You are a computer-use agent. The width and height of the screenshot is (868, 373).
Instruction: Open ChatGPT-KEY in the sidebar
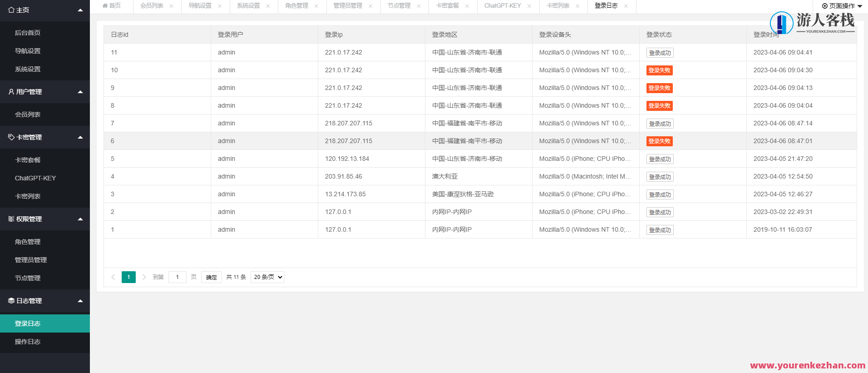(35, 178)
